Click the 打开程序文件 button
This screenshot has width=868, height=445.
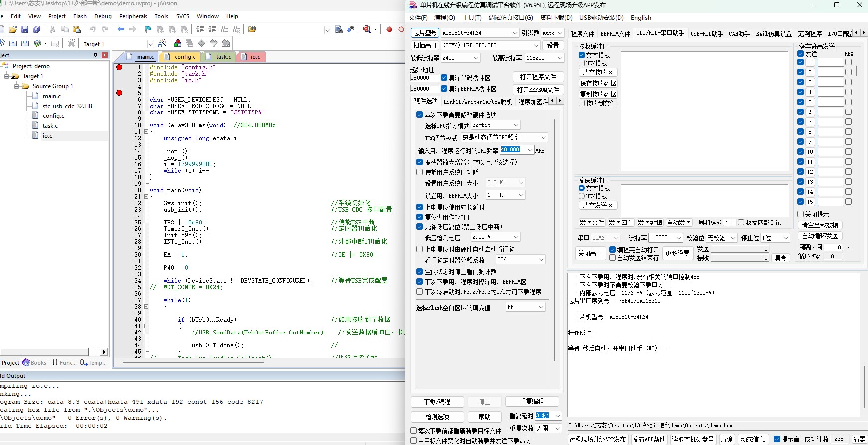tap(538, 77)
